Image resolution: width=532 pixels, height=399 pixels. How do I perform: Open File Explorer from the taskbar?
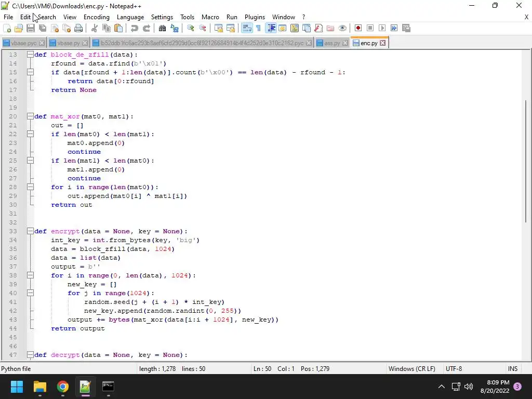(39, 387)
